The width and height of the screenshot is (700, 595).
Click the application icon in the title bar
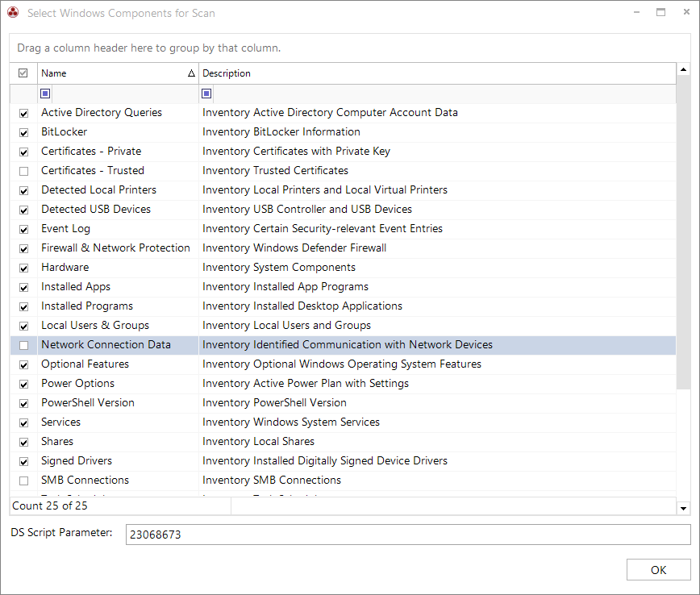tap(13, 13)
